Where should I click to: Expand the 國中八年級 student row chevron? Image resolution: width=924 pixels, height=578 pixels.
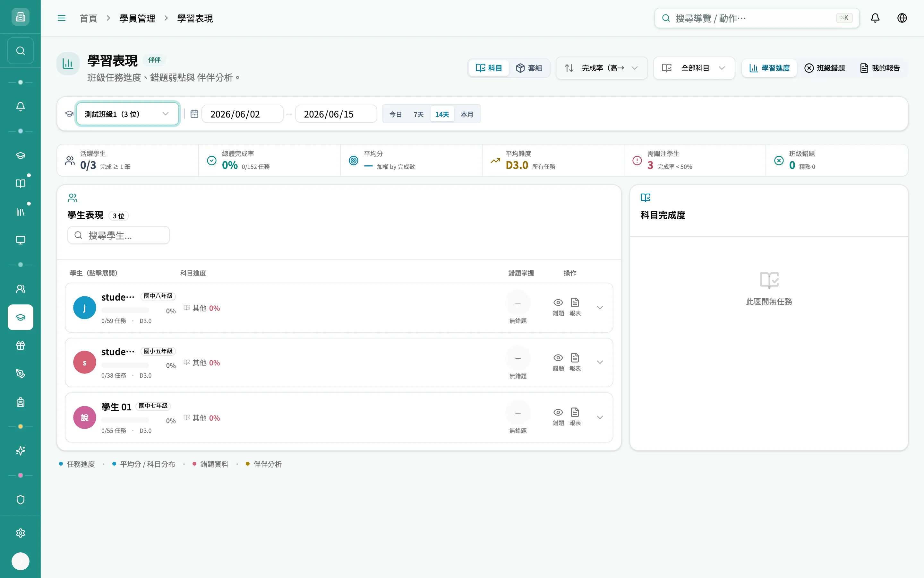pyautogui.click(x=600, y=308)
